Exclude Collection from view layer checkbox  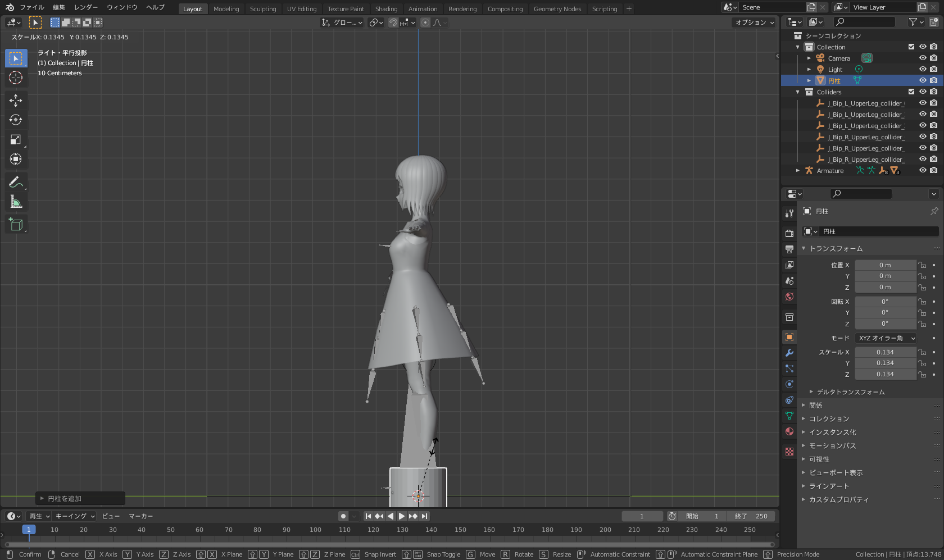(x=911, y=47)
